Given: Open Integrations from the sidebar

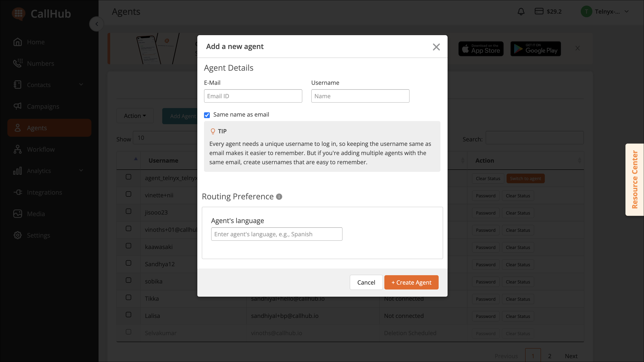Looking at the screenshot, I should tap(49, 192).
